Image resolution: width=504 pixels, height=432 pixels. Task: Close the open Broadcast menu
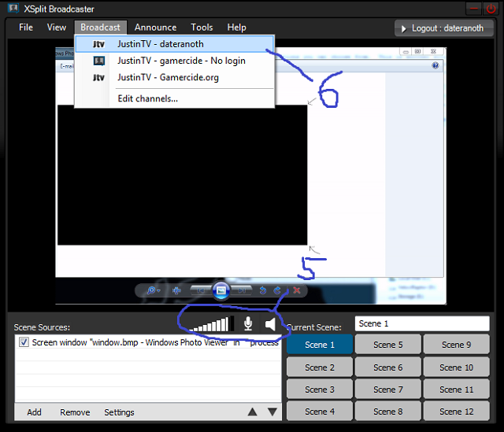coord(101,28)
